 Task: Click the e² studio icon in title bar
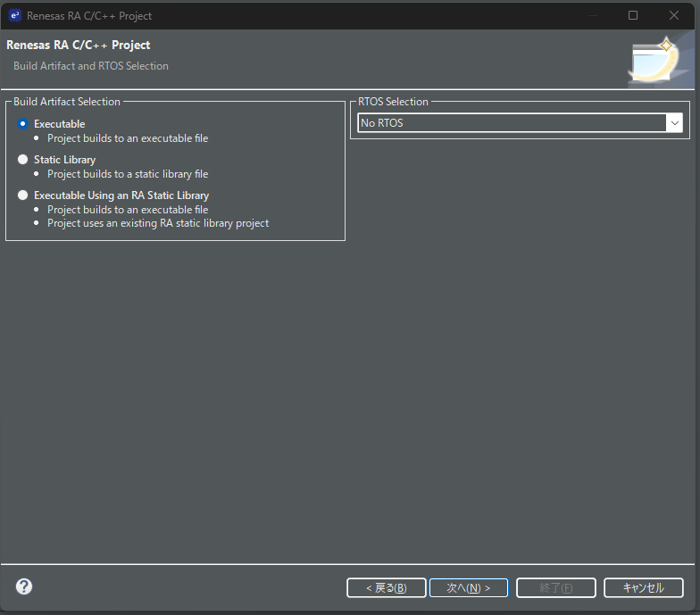[15, 16]
